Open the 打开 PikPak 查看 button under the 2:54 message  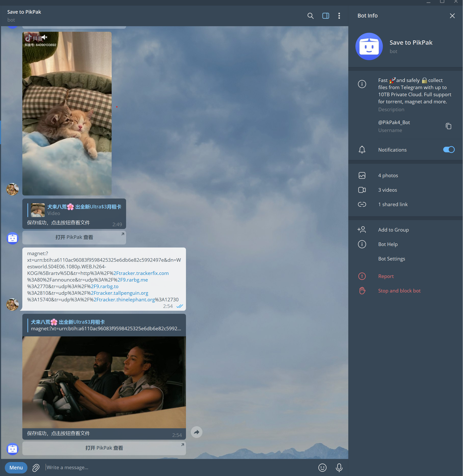104,448
